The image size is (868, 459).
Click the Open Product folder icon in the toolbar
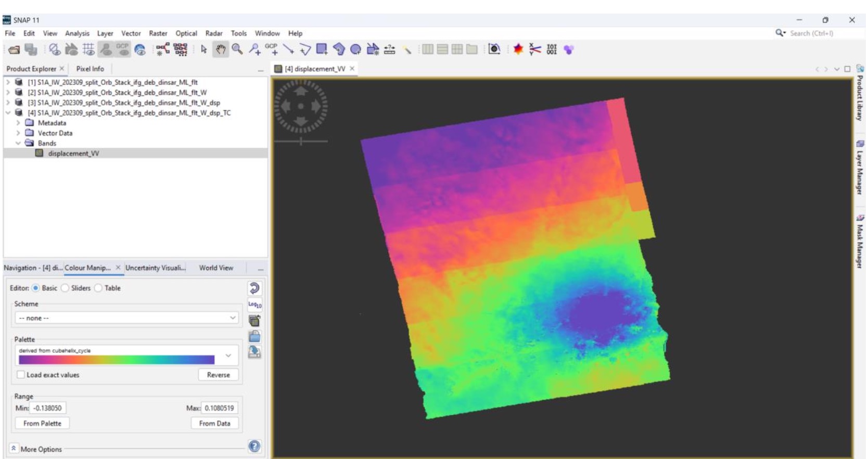pos(15,49)
